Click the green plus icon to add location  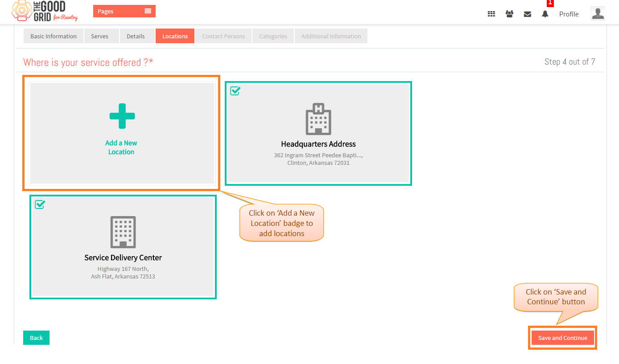[122, 116]
